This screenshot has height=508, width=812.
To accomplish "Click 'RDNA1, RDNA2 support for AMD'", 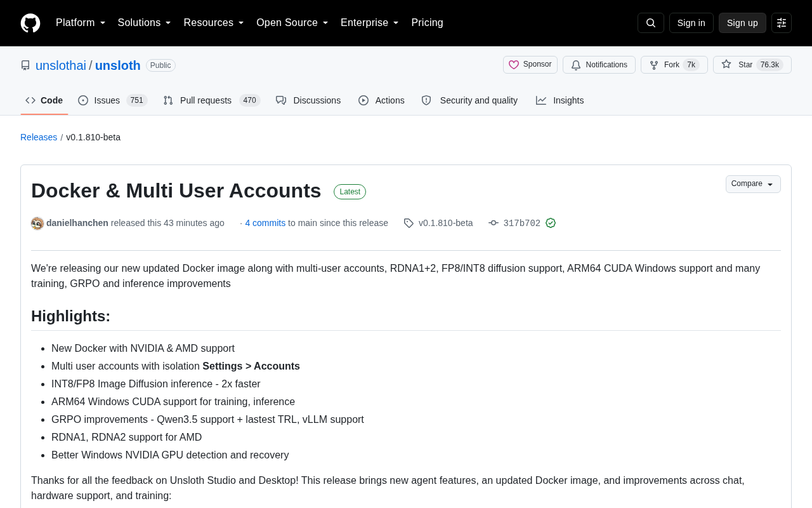I will click(x=126, y=438).
